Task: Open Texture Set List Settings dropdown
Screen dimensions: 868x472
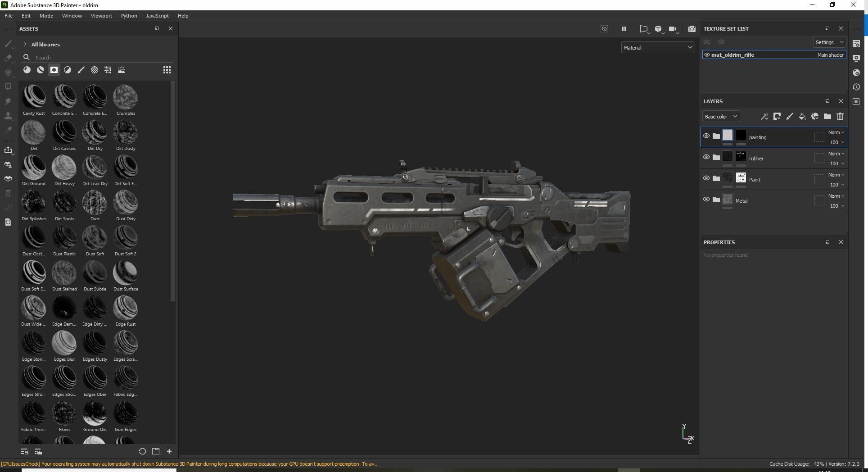Action: tap(829, 42)
